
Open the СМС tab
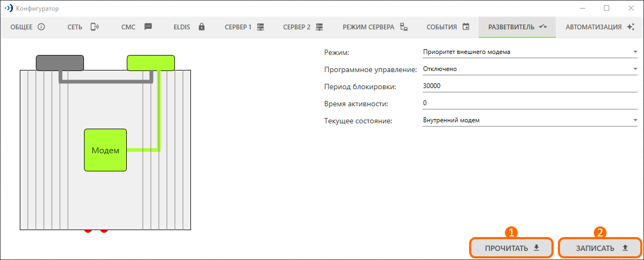click(x=137, y=27)
